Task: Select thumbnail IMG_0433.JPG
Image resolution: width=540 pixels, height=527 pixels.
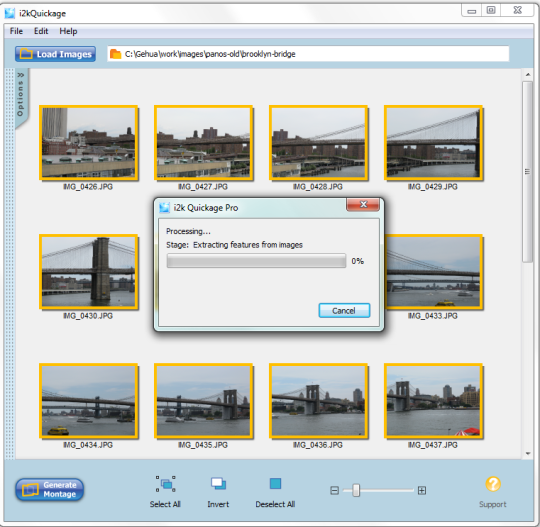Action: pos(434,272)
